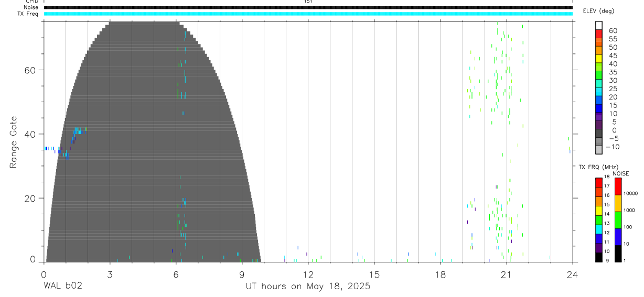
Task: Select the green NOISE swatch between 100 and 1000
Action: [x=618, y=220]
